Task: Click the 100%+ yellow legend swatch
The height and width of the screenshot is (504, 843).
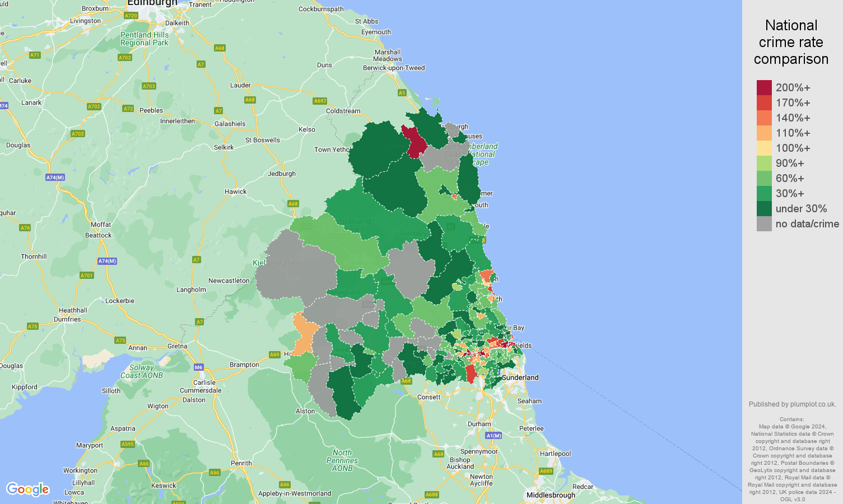Action: tap(764, 148)
